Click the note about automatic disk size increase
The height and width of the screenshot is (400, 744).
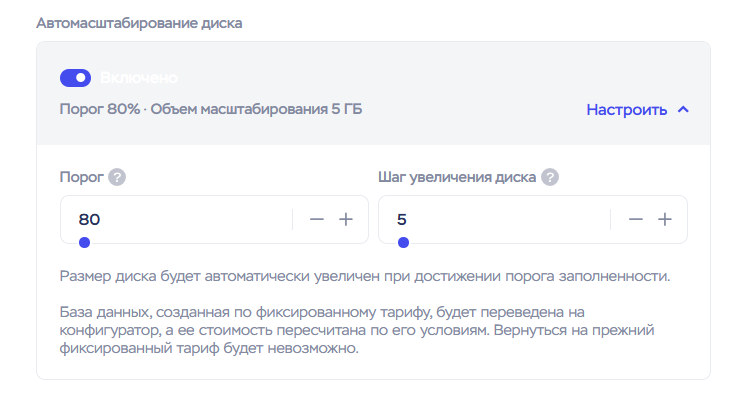click(x=364, y=276)
